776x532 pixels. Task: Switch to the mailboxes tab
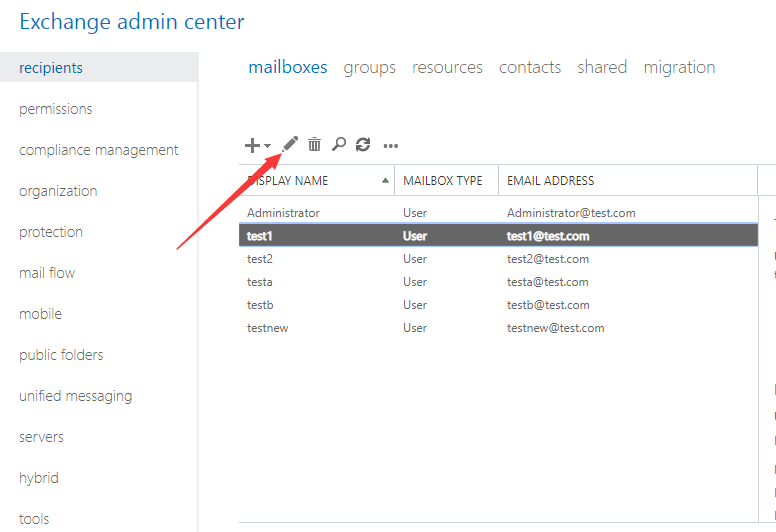(288, 67)
